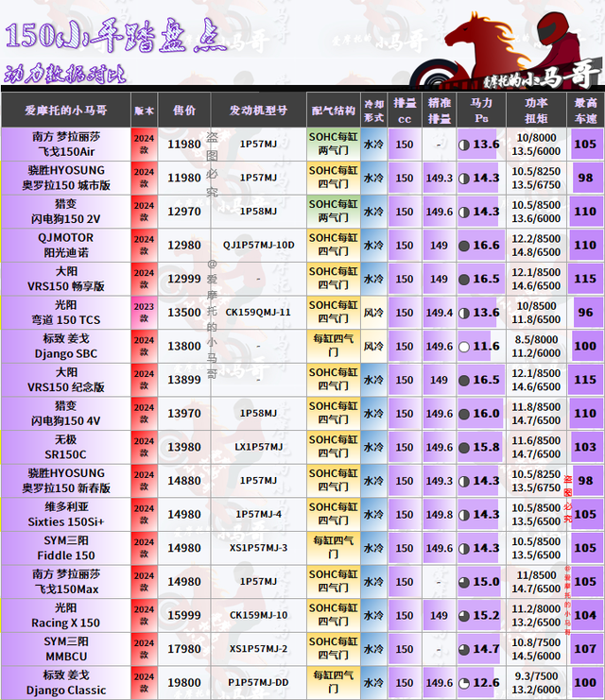The height and width of the screenshot is (700, 605).
Task: Click the 12.2/8500 14.8/6500 power torque cell
Action: point(536,245)
